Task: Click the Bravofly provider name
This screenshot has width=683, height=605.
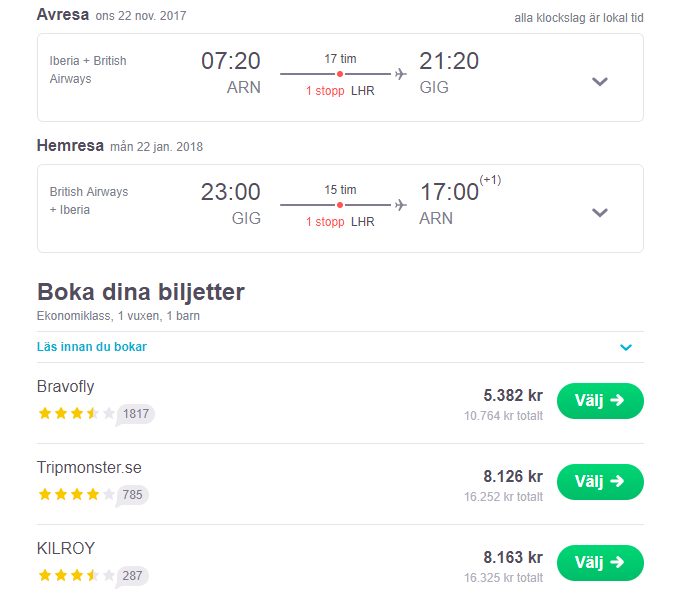Action: (65, 387)
